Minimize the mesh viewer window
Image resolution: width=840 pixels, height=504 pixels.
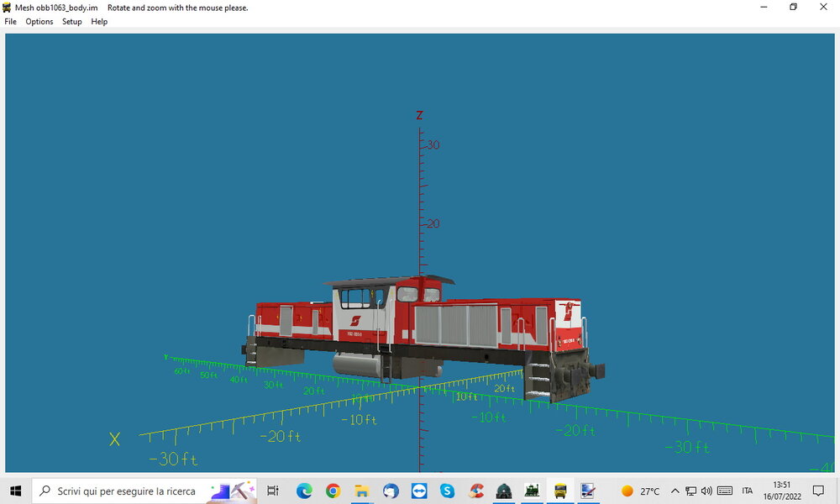point(764,7)
